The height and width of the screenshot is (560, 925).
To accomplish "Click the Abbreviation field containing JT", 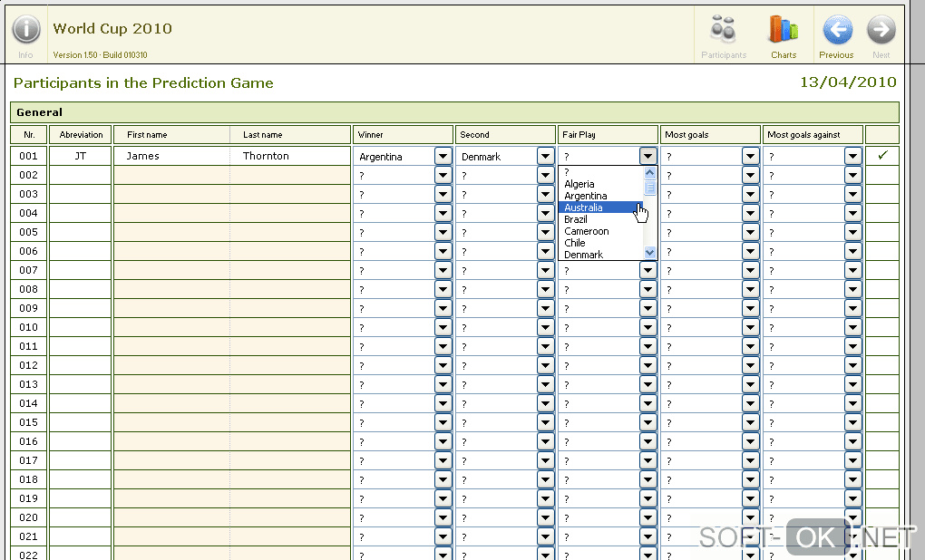I will coord(80,156).
